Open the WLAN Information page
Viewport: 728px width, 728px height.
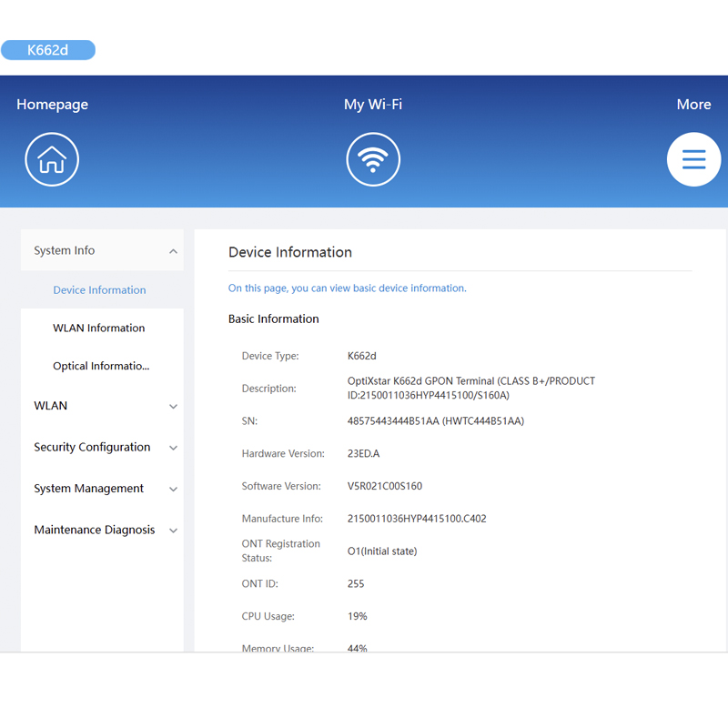pyautogui.click(x=99, y=329)
